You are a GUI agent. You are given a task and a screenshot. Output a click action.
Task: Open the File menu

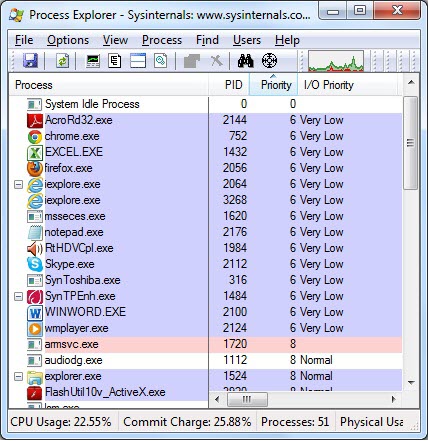click(x=24, y=40)
